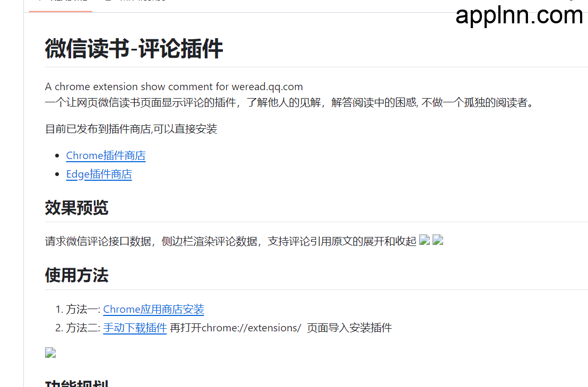The image size is (588, 387).
Task: Click the broken image below the installation methods
Action: coord(50,352)
